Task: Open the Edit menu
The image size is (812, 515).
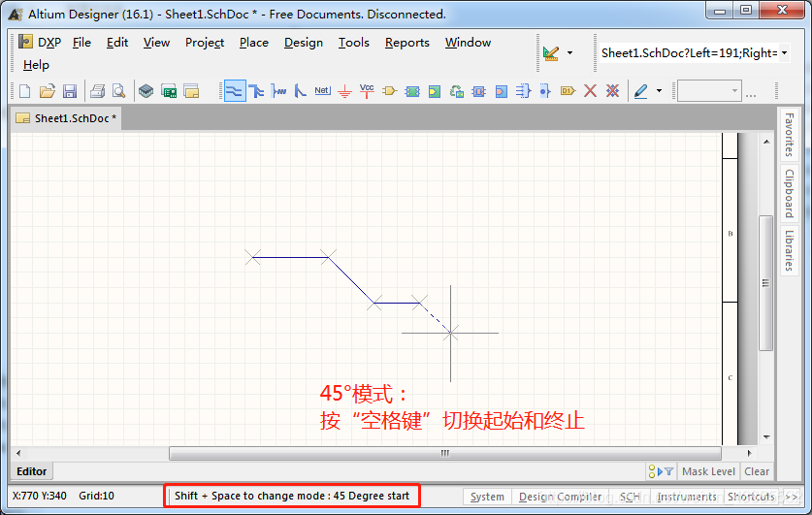Action: coord(117,43)
